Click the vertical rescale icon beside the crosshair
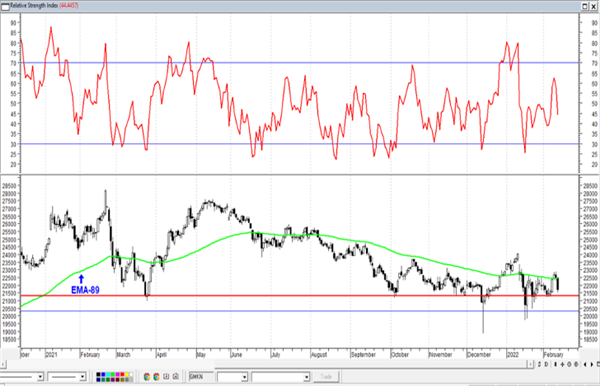Screen dimensions: 600x386 click(x=556, y=364)
